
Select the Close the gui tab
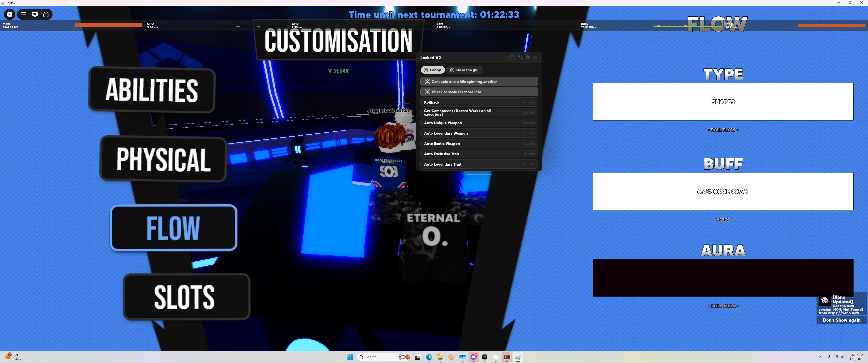point(464,70)
